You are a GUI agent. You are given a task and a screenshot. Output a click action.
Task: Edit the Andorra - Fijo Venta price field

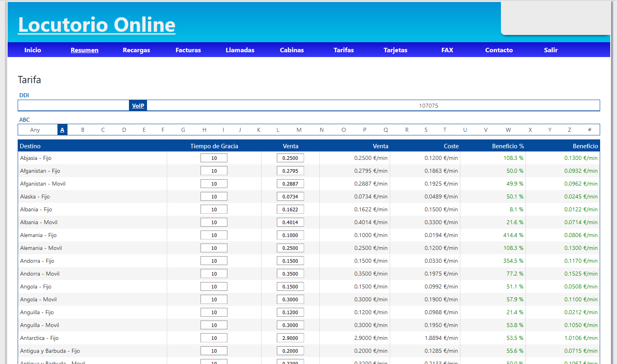(x=290, y=261)
